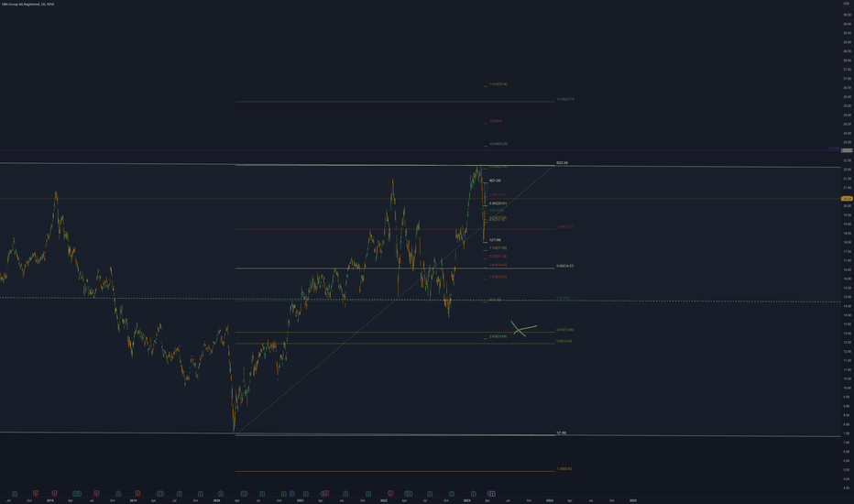
Task: Click the 25.00 value on price scale
Action: (847, 115)
